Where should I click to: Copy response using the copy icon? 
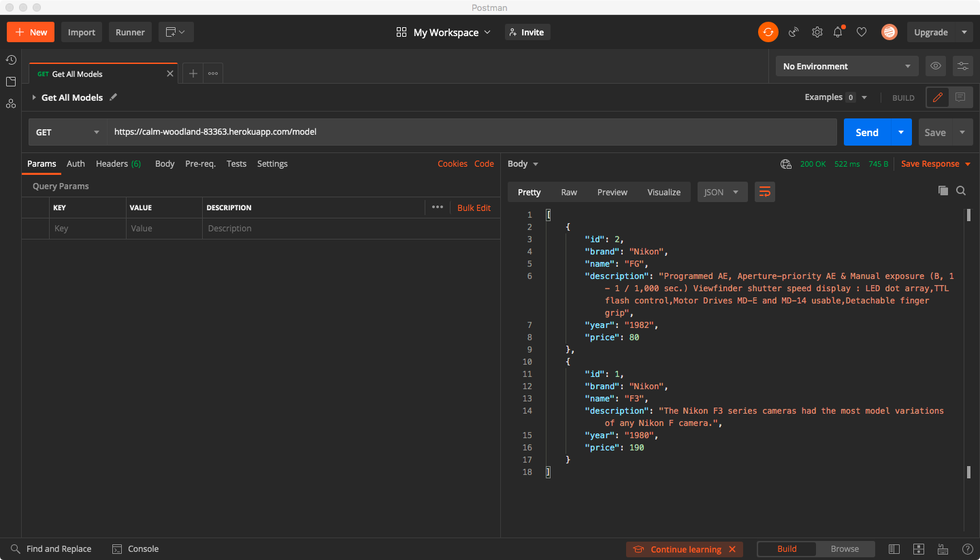(x=943, y=191)
